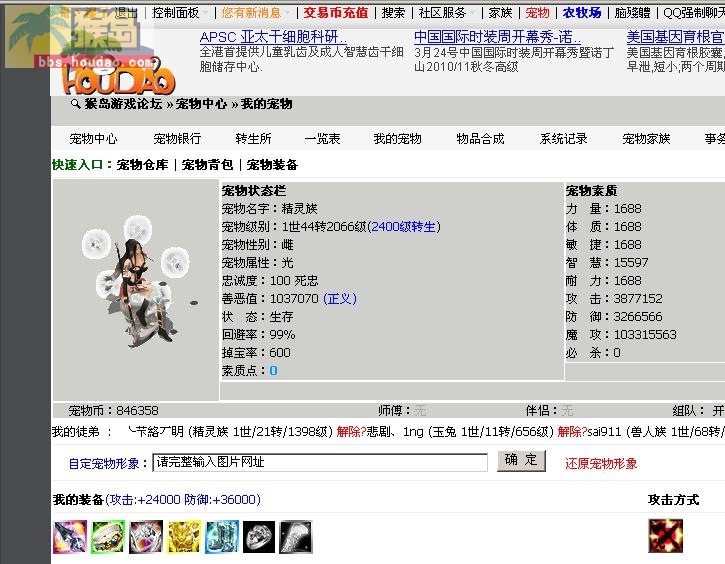This screenshot has height=564, width=725.
Task: Click the 2400级转生 link
Action: (404, 227)
